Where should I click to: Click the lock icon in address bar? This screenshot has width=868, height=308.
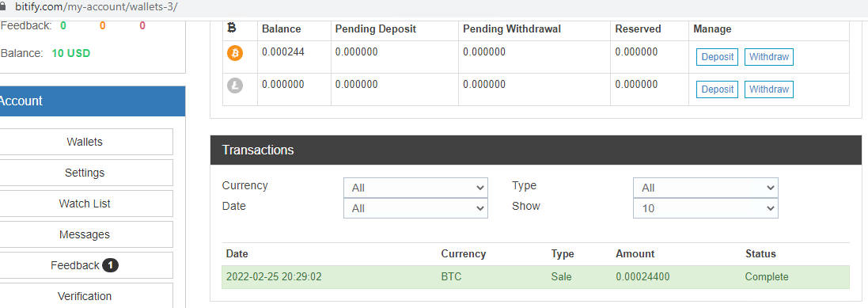click(x=4, y=8)
